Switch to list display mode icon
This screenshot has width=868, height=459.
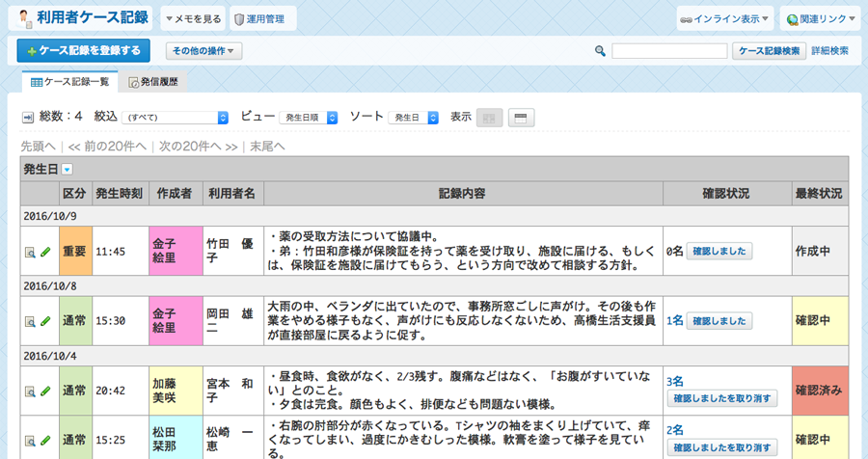point(521,118)
